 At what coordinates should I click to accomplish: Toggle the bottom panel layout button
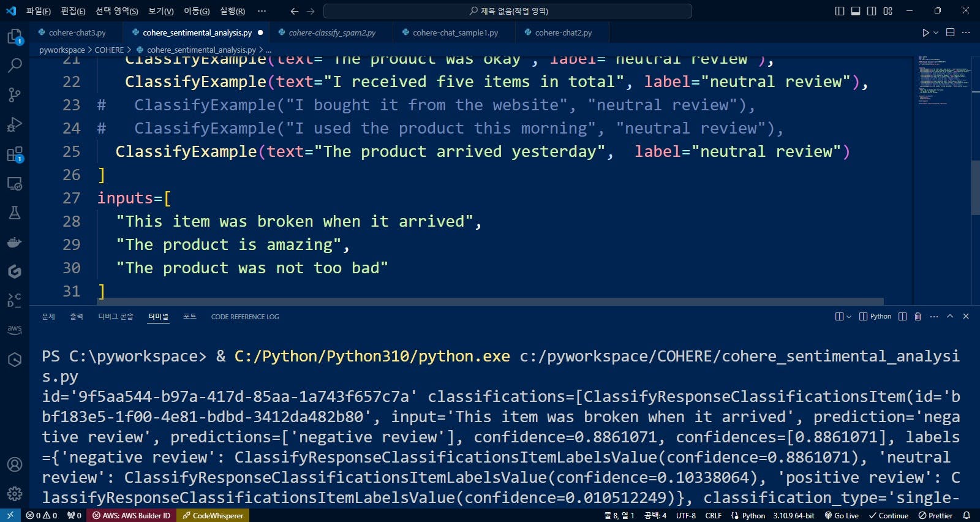click(856, 11)
